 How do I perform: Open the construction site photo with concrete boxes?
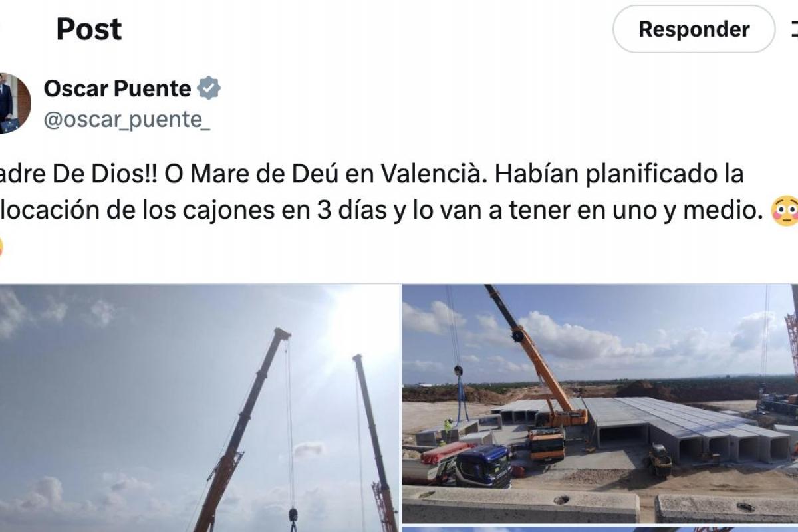[600, 404]
